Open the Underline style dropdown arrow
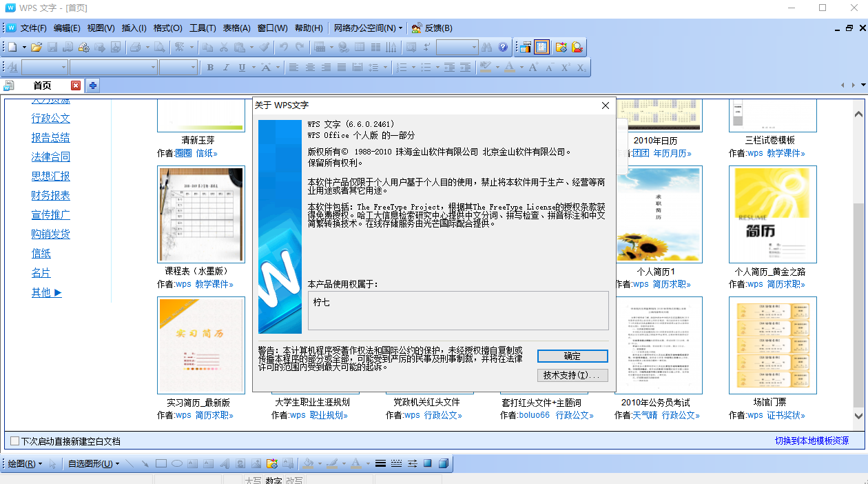The height and width of the screenshot is (484, 868). [253, 68]
